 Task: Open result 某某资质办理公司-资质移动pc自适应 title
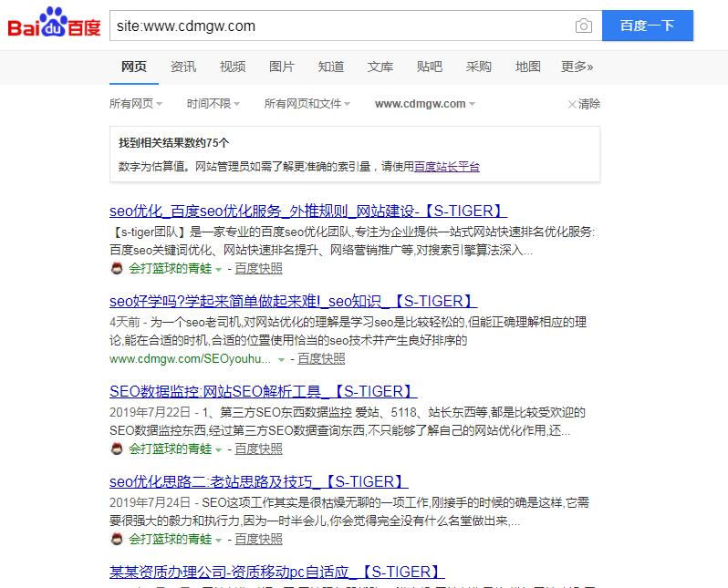(x=276, y=572)
